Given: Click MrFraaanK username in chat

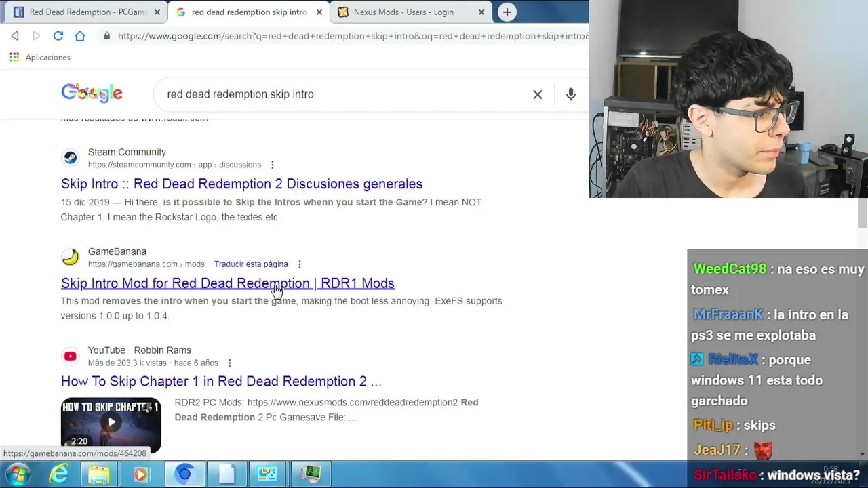Looking at the screenshot, I should click(728, 314).
